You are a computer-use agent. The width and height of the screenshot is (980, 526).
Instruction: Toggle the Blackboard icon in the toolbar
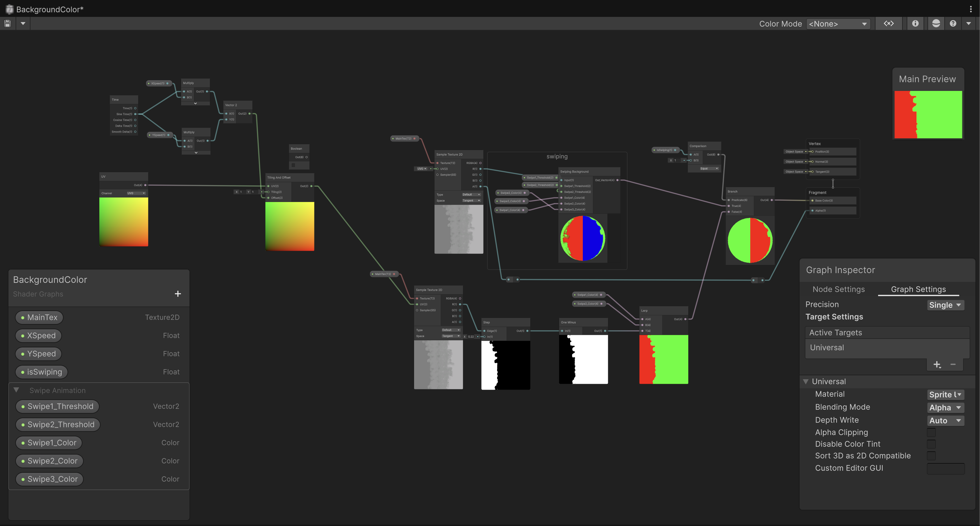point(888,24)
